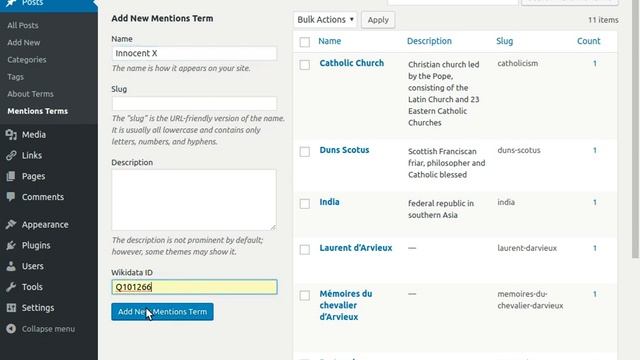Open the Plugins menu label

(x=36, y=245)
